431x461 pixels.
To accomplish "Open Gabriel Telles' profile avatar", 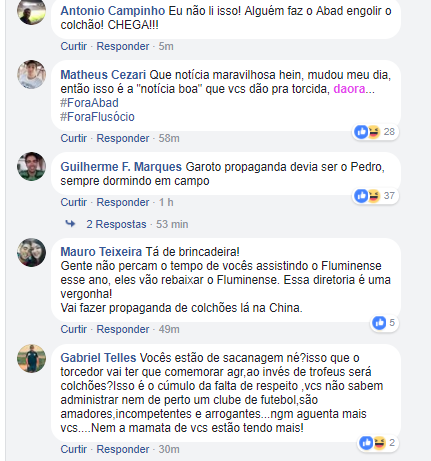I will point(32,358).
